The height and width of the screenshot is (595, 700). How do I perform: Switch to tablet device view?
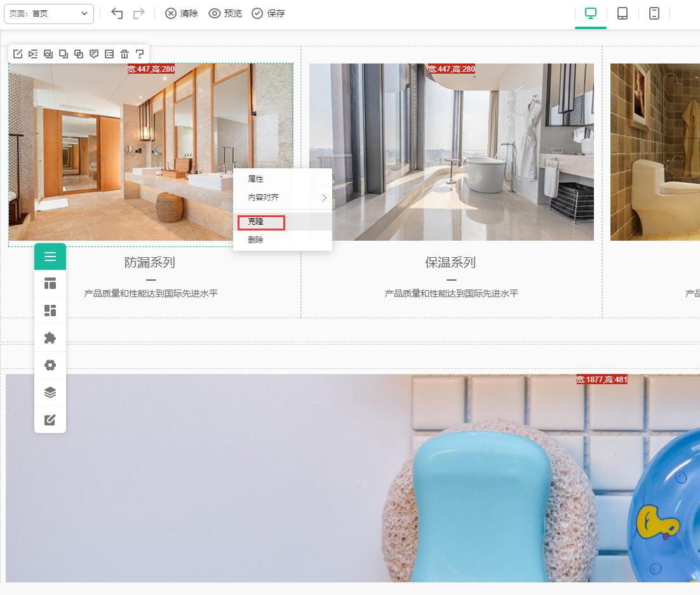tap(623, 13)
